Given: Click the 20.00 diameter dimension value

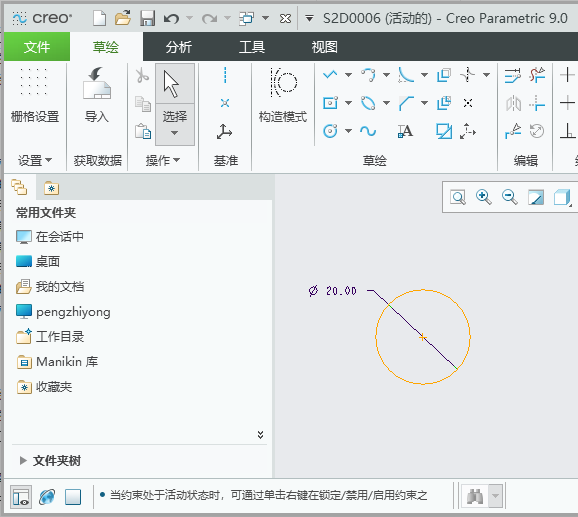Looking at the screenshot, I should tap(341, 291).
